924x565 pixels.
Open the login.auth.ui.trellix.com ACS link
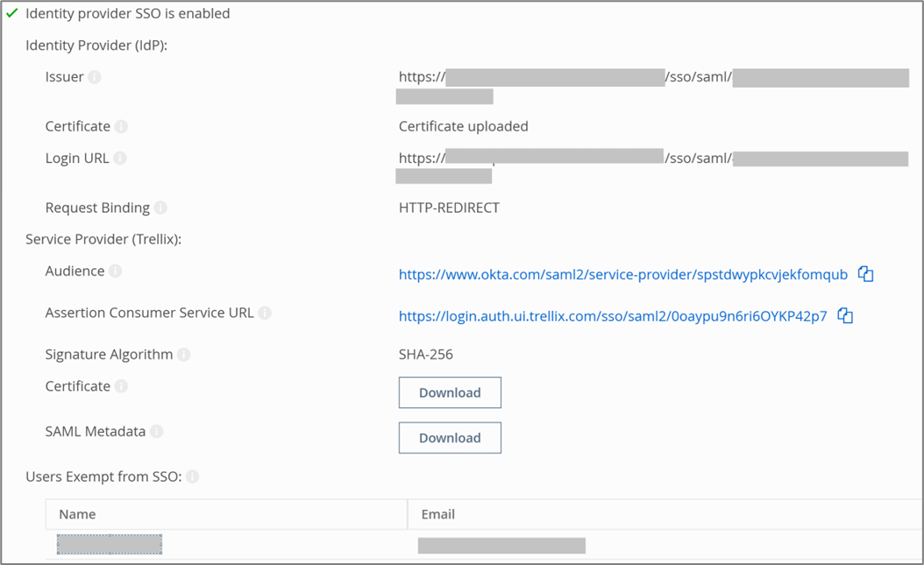[612, 316]
